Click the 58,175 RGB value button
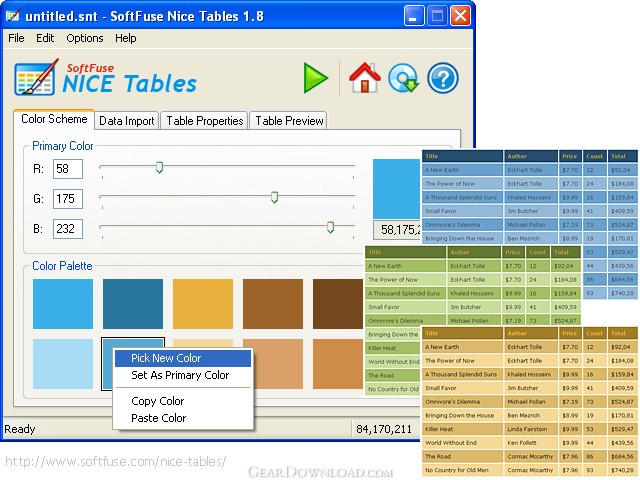The image size is (640, 480). point(397,230)
